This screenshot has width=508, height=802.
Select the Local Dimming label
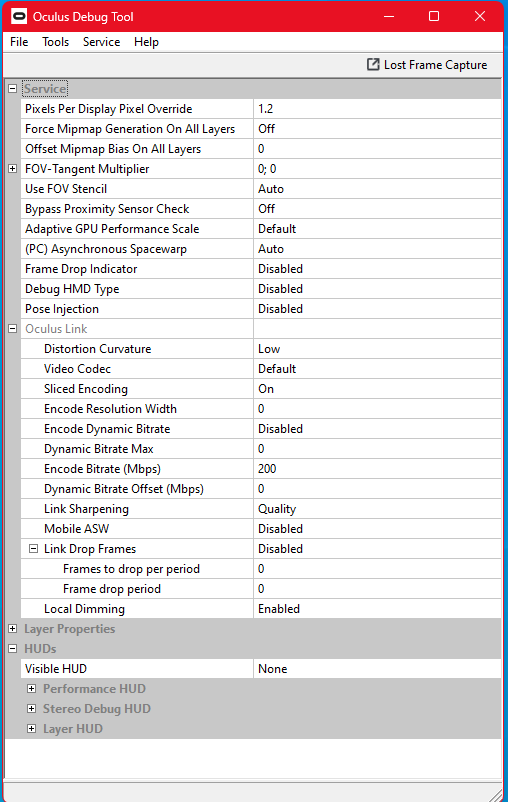tap(84, 609)
